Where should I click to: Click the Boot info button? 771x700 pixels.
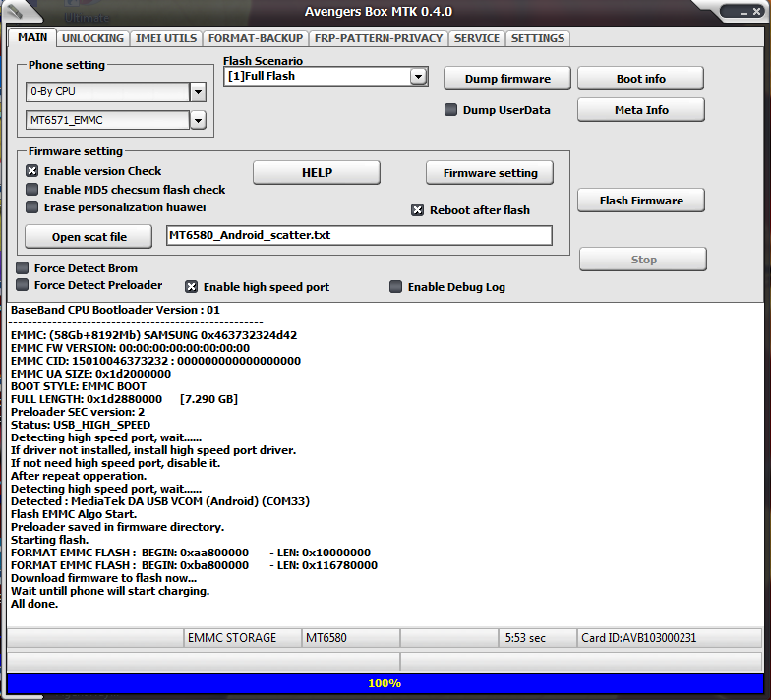641,79
